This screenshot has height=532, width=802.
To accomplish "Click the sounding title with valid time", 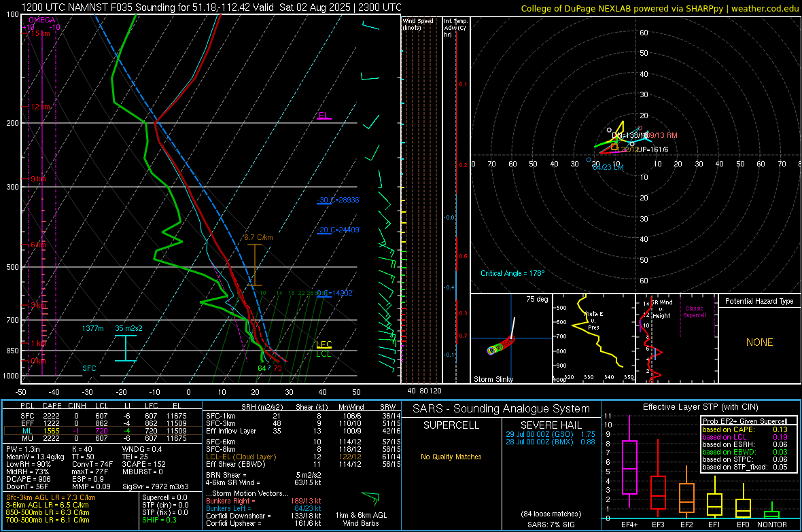I will pyautogui.click(x=212, y=7).
